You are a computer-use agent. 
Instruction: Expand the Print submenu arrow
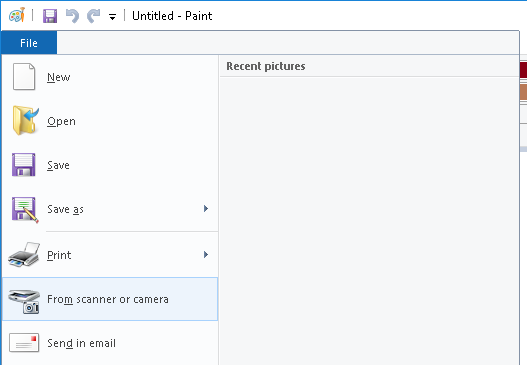click(206, 255)
